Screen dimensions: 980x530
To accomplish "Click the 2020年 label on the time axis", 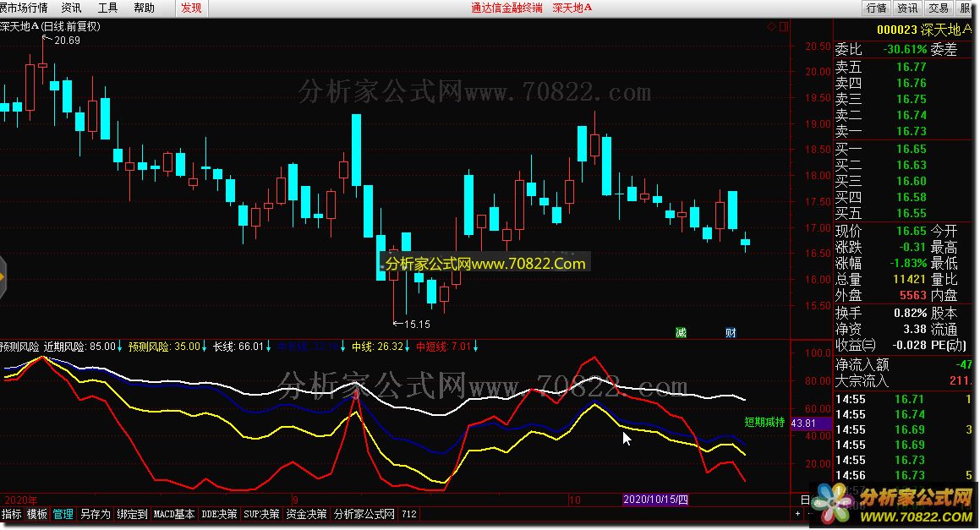I will (x=20, y=500).
